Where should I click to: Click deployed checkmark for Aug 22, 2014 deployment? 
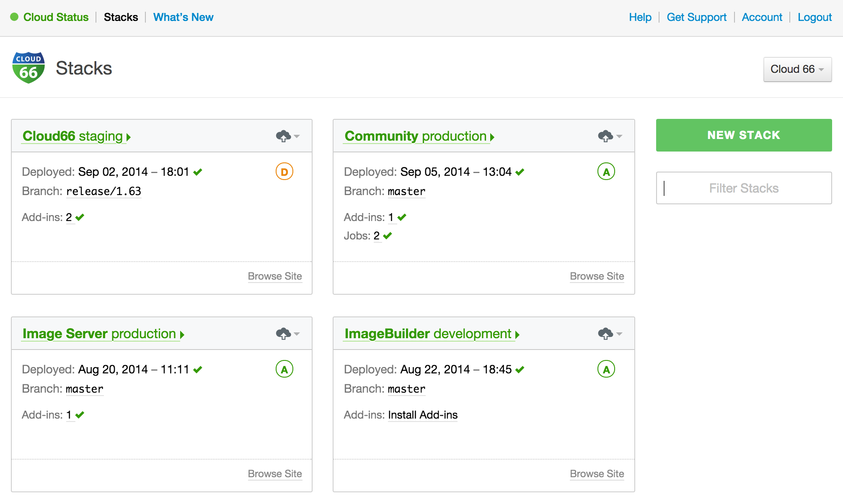pos(520,369)
